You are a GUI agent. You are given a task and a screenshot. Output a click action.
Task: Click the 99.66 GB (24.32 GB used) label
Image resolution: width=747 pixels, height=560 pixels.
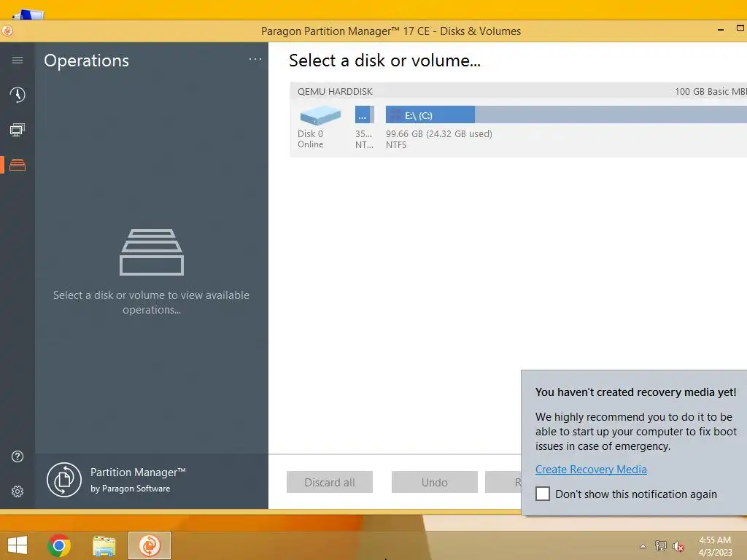pyautogui.click(x=438, y=134)
